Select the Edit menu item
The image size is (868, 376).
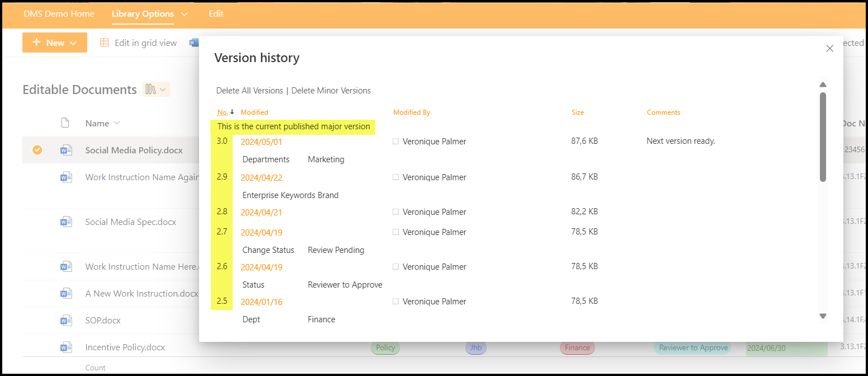pyautogui.click(x=216, y=14)
